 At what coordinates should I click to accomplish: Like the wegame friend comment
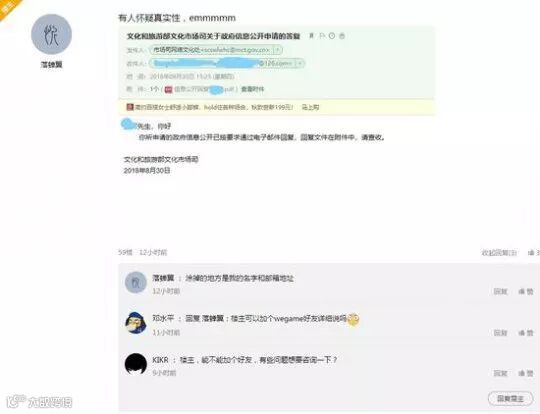tap(526, 332)
